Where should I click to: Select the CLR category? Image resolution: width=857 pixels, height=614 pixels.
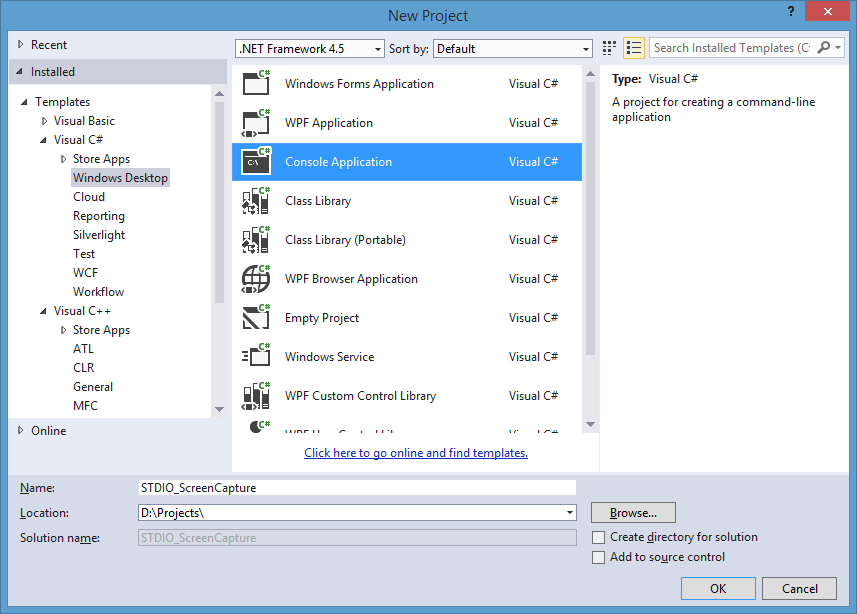tap(84, 368)
